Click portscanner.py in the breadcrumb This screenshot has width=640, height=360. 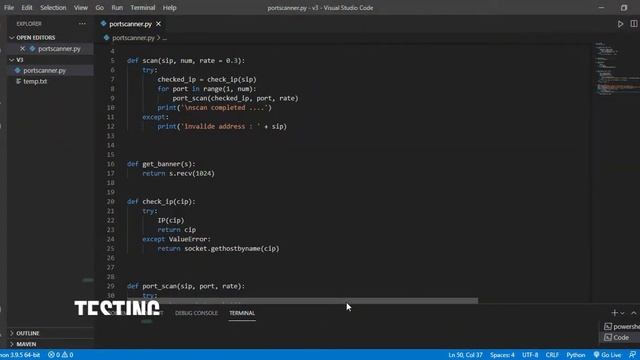(x=133, y=38)
